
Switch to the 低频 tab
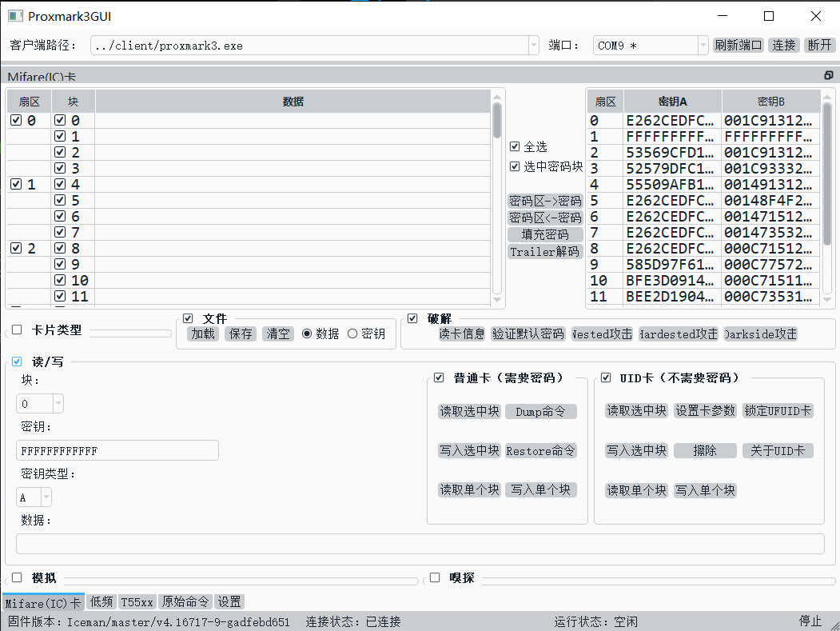point(102,602)
